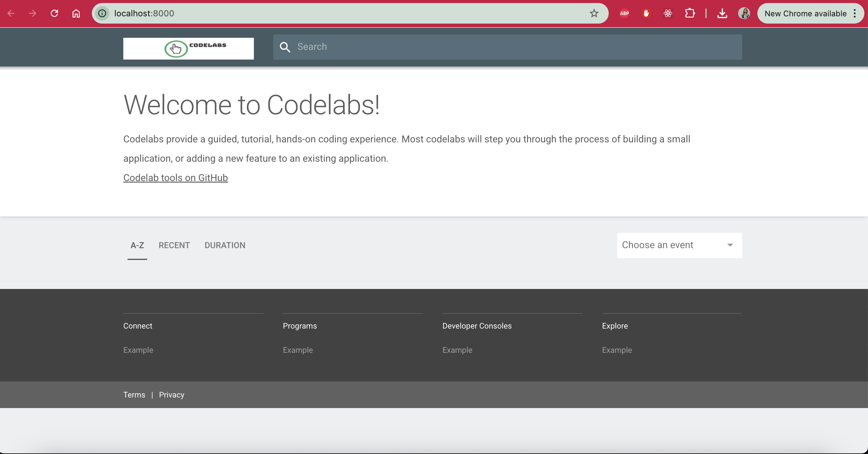Switch to the RECENT sort tab
The image size is (868, 454).
click(174, 245)
